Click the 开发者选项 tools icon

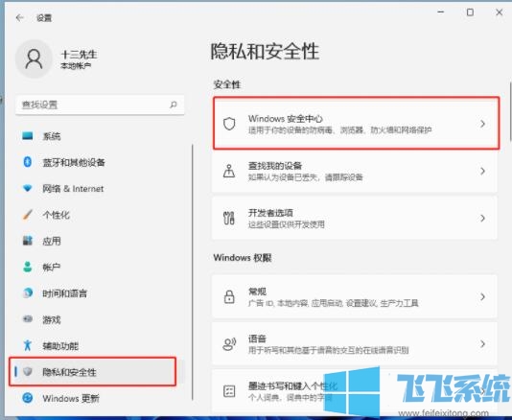(229, 219)
